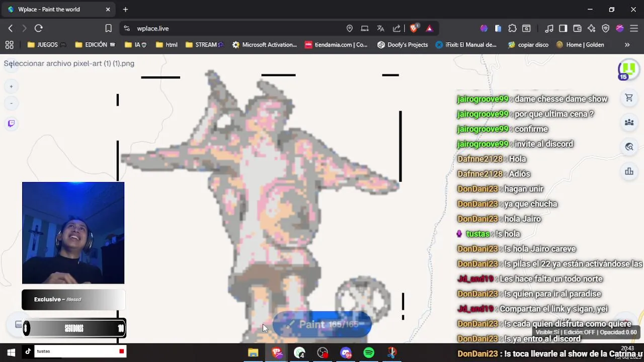This screenshot has height=362, width=644.
Task: Open the Brave browser taskbar icon
Action: point(277,353)
